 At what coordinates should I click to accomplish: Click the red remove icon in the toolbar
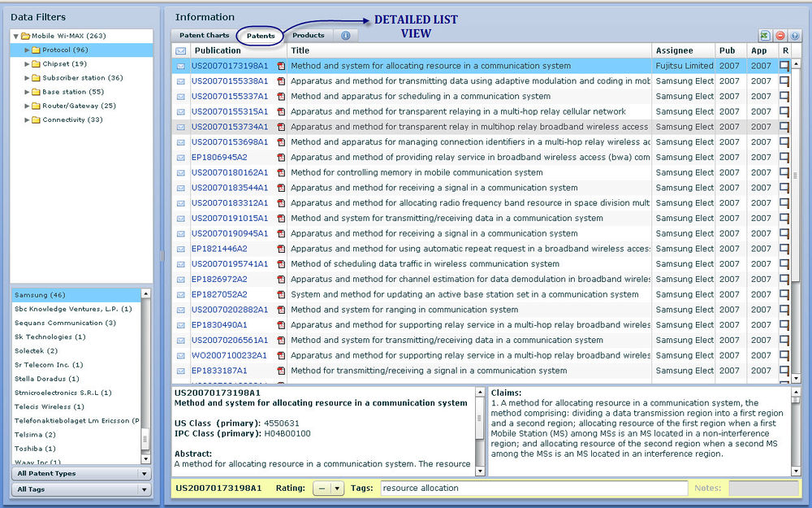tap(780, 36)
